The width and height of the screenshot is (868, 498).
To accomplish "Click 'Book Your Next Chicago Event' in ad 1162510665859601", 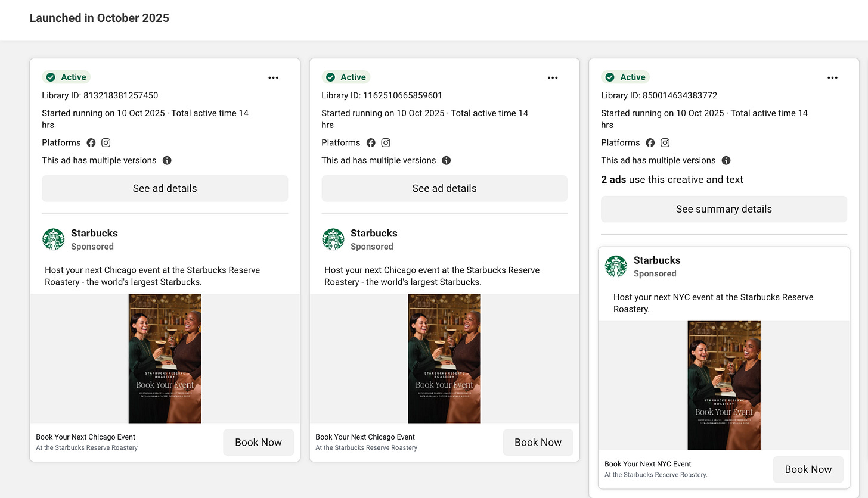I will pos(365,437).
